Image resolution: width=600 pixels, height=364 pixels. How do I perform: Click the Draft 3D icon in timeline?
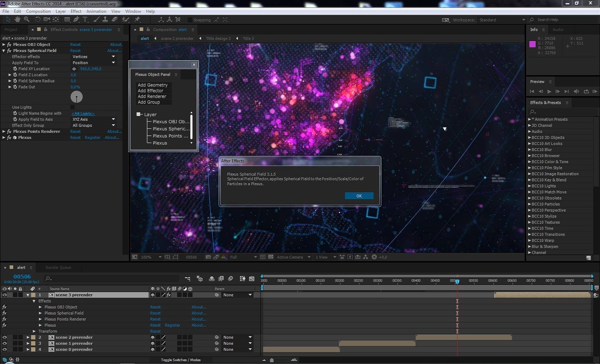[x=200, y=278]
